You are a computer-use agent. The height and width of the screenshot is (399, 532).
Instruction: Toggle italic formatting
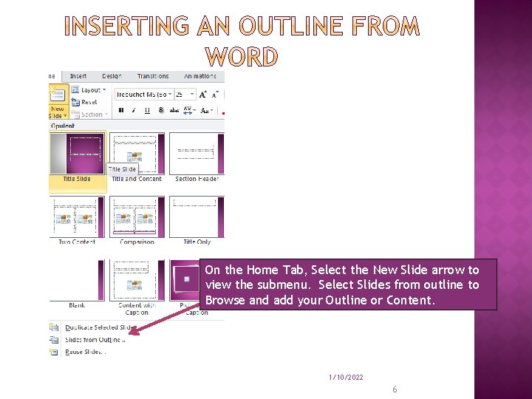(x=134, y=110)
